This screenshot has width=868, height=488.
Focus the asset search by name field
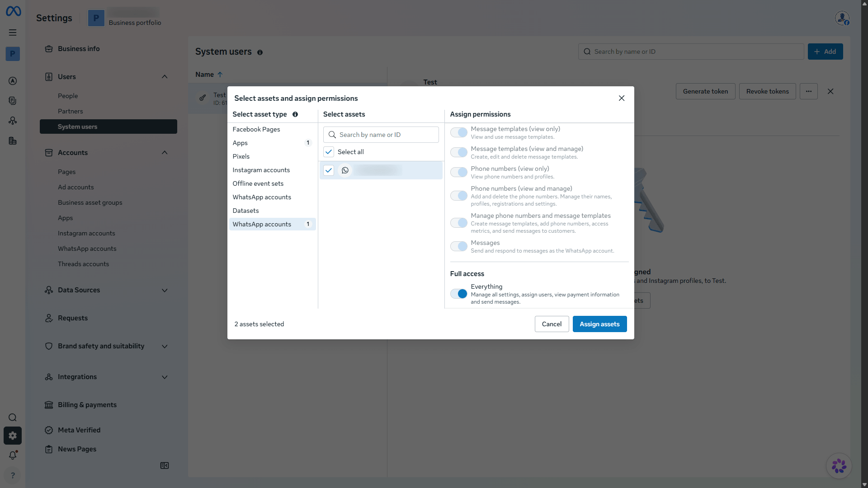click(x=381, y=135)
